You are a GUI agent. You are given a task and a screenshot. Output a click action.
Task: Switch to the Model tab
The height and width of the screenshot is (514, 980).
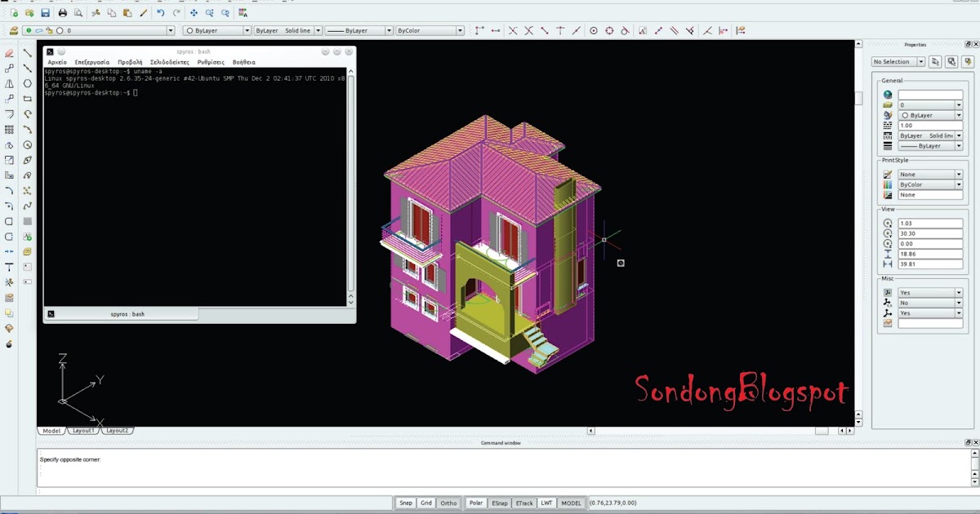click(x=51, y=430)
